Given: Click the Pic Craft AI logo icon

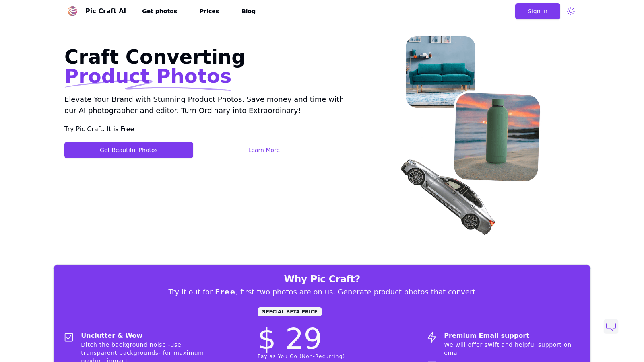Looking at the screenshot, I should (72, 11).
